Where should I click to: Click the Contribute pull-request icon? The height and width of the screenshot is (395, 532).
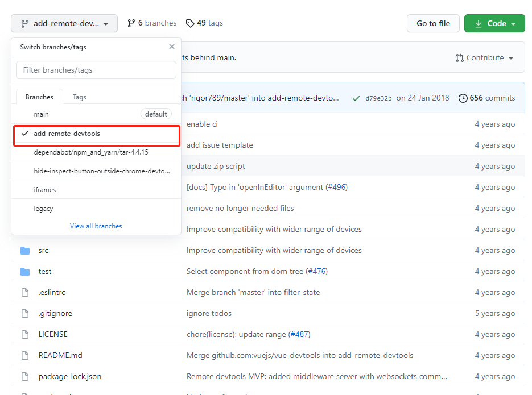click(x=459, y=58)
